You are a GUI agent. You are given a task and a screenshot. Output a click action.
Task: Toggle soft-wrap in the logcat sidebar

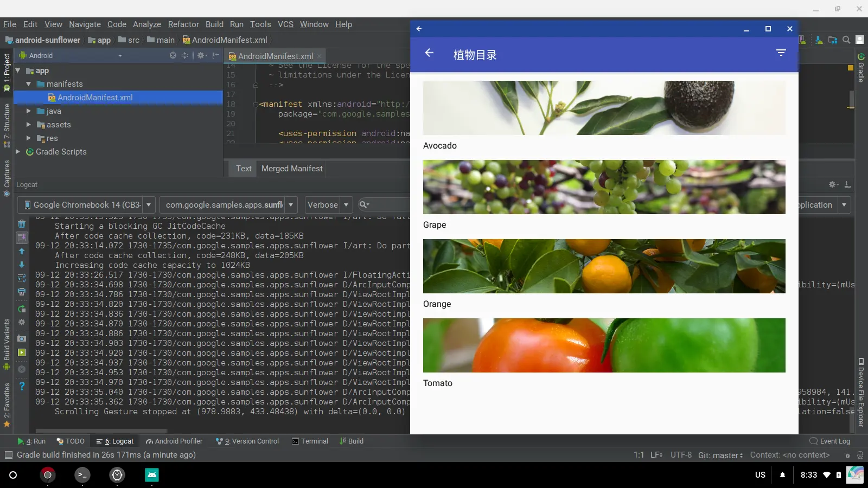coord(22,278)
